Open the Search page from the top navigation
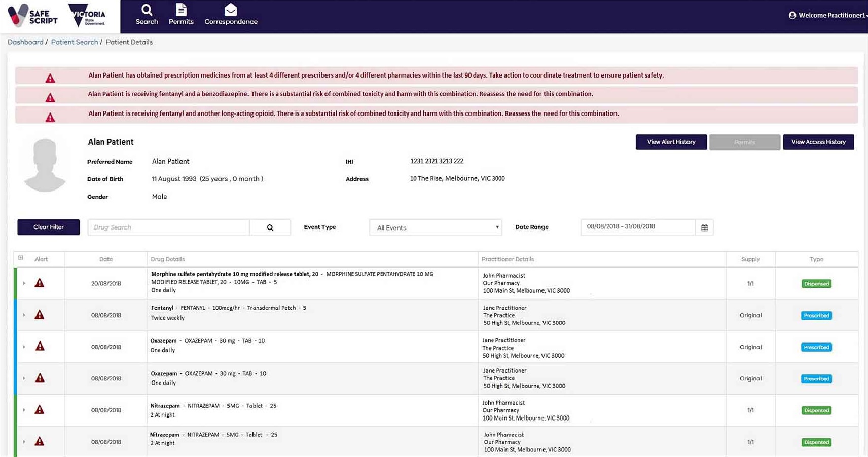Image resolution: width=868 pixels, height=457 pixels. (147, 15)
